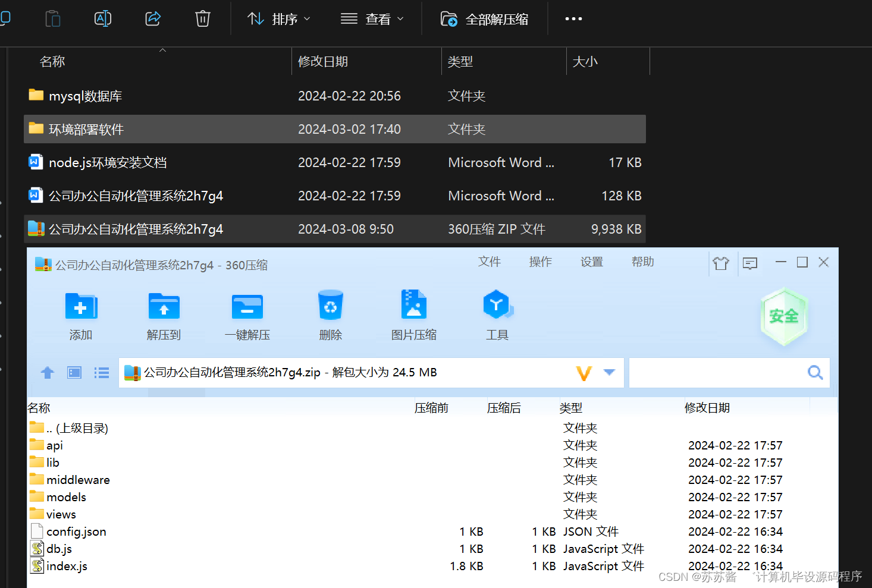Go up one level with the up arrow
Screen dimensions: 872x588
47,372
